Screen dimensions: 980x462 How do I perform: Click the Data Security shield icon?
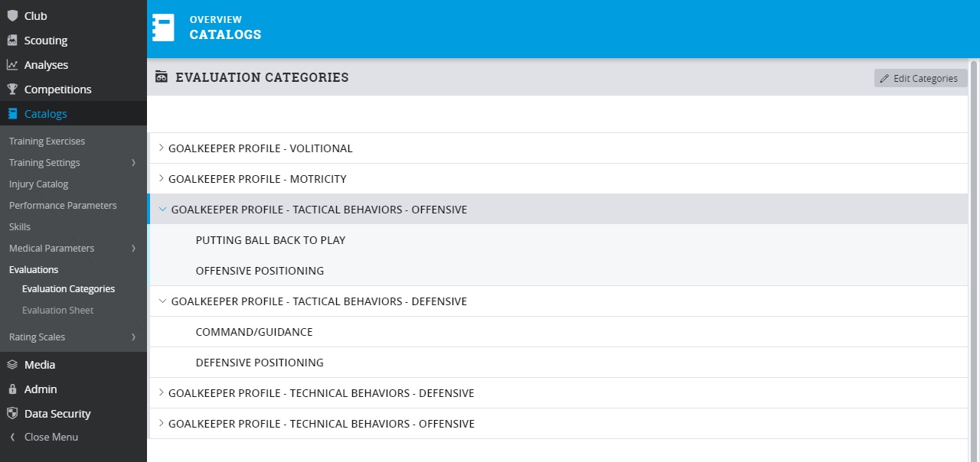pyautogui.click(x=12, y=414)
